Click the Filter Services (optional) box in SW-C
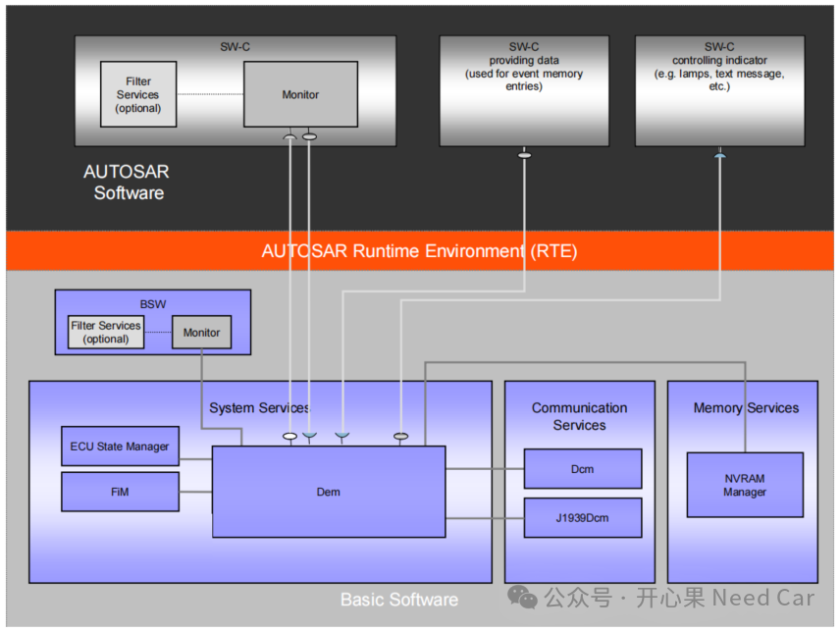This screenshot has height=631, width=840. 138,94
